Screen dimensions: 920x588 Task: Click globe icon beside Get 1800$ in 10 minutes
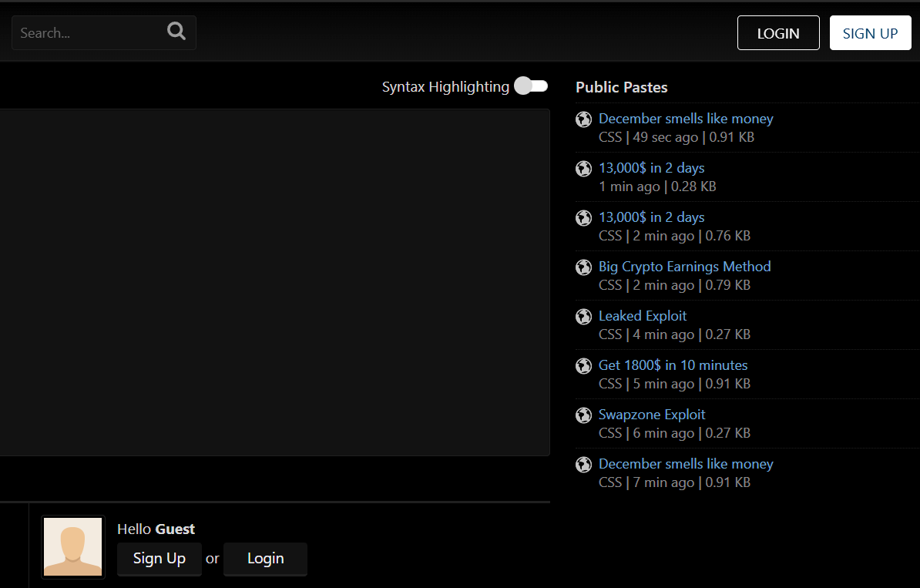(584, 366)
